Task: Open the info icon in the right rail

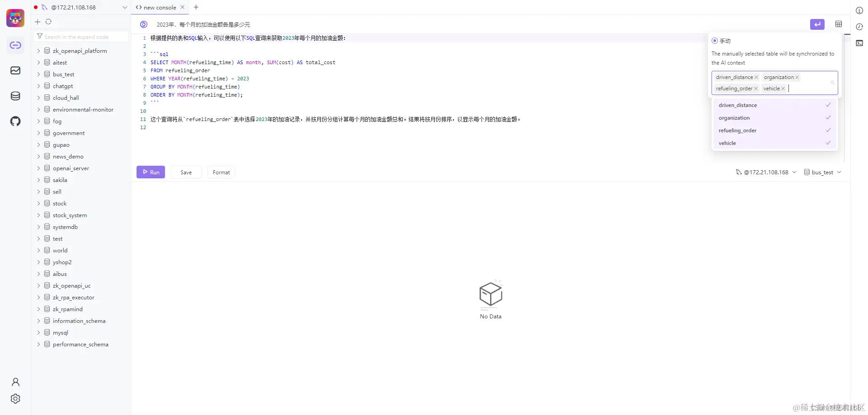Action: (859, 10)
